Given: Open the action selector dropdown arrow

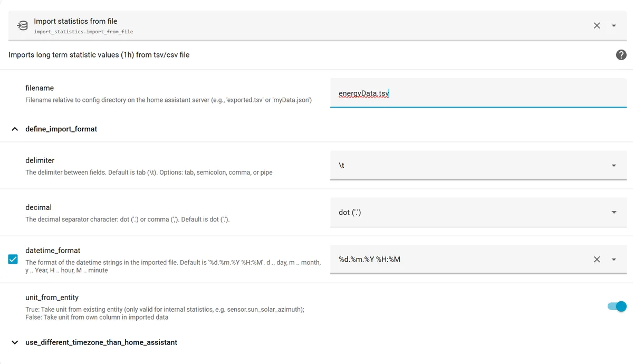Looking at the screenshot, I should (x=614, y=25).
